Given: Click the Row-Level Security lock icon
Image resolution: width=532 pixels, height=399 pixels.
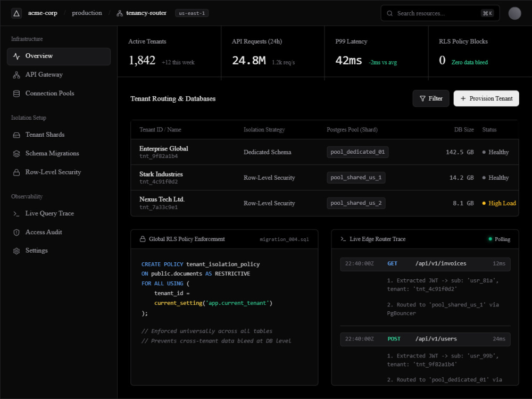Looking at the screenshot, I should pos(16,172).
